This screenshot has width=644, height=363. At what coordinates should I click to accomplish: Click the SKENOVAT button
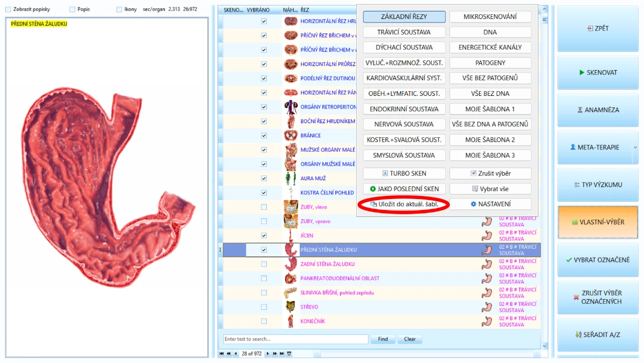pyautogui.click(x=598, y=73)
